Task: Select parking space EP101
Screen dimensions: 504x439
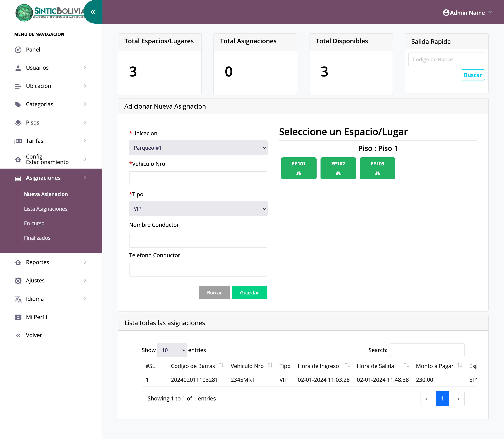Action: pos(298,168)
